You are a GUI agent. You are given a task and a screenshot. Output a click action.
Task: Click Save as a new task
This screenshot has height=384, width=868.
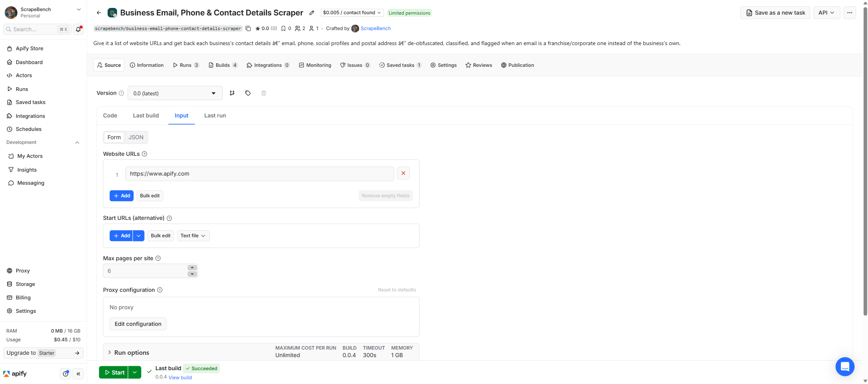pyautogui.click(x=775, y=13)
